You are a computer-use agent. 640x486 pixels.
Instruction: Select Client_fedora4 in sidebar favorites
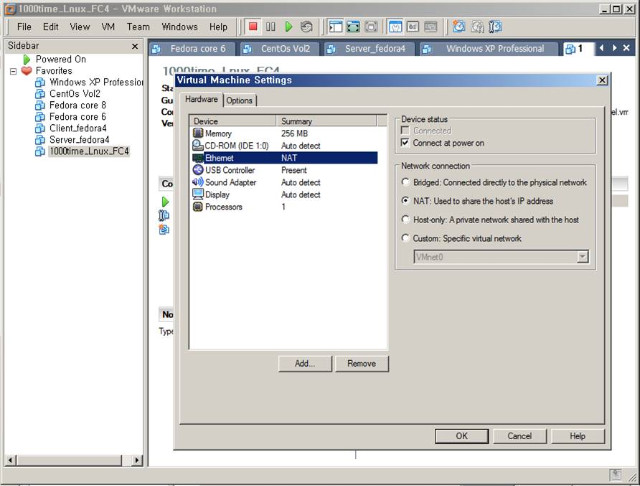coord(78,128)
